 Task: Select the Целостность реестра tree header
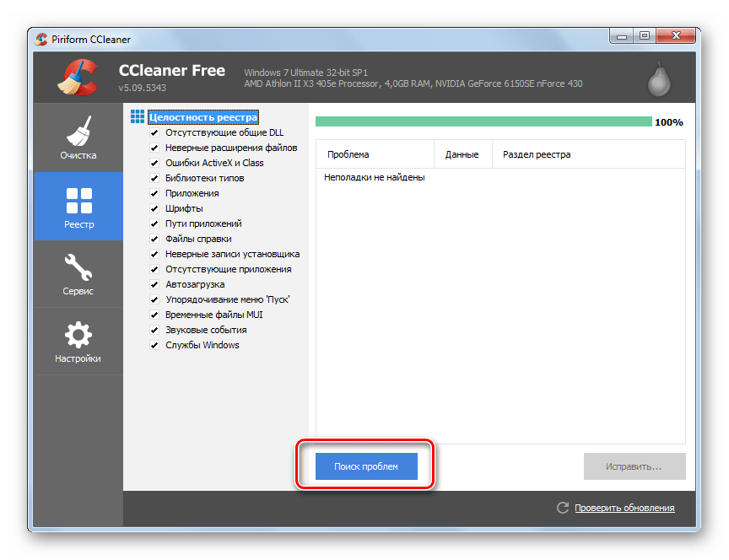203,117
